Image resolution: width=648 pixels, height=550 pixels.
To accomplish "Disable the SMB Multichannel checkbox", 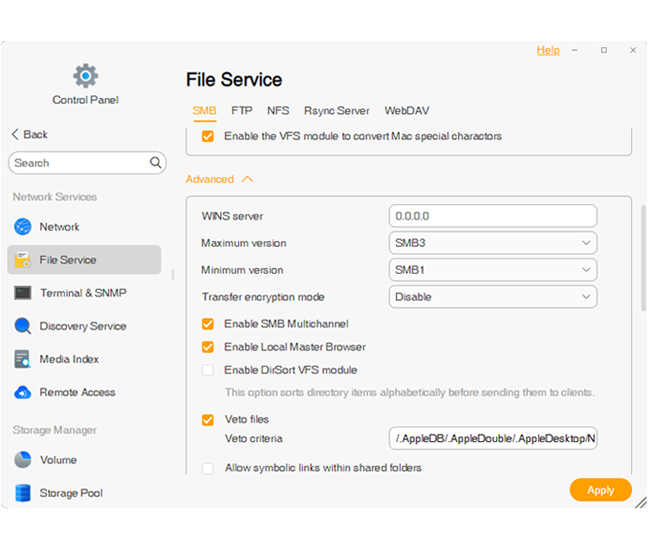I will click(x=208, y=324).
